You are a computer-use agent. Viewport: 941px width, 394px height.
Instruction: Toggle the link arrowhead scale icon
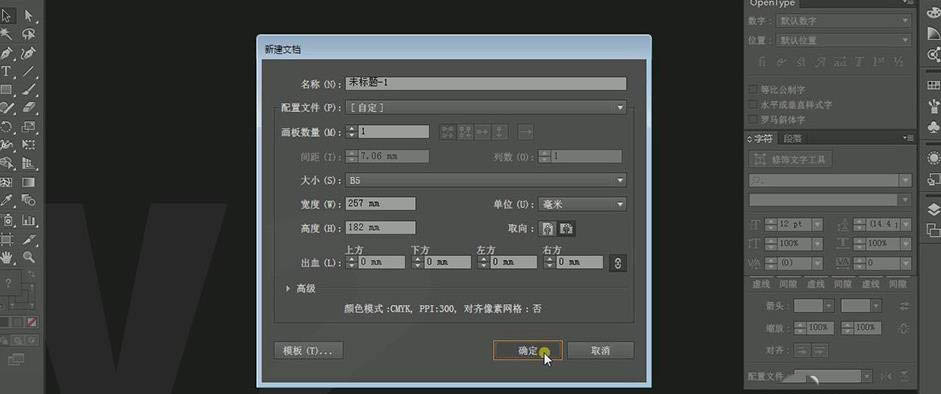click(904, 328)
